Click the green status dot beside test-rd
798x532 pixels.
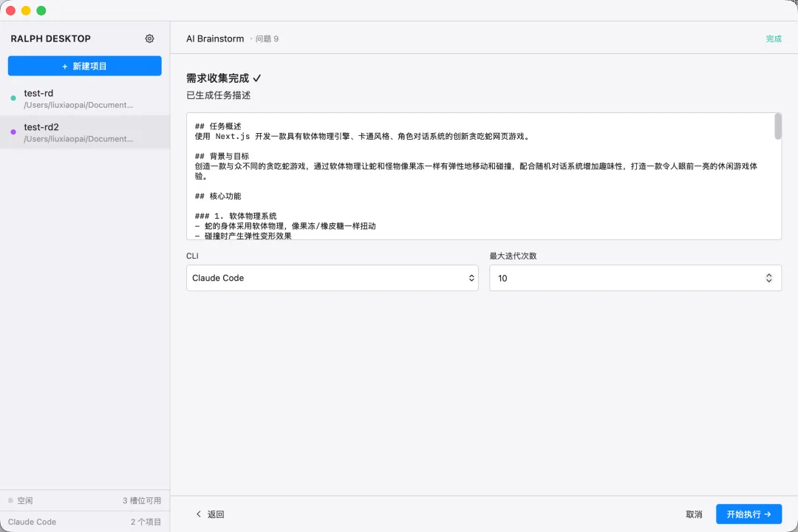pos(13,98)
